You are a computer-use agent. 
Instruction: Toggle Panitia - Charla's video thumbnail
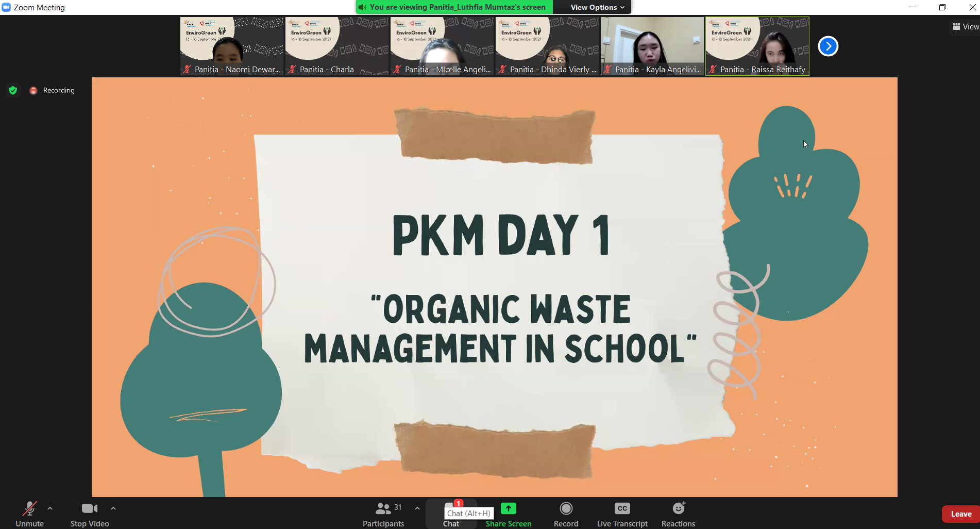click(x=336, y=46)
